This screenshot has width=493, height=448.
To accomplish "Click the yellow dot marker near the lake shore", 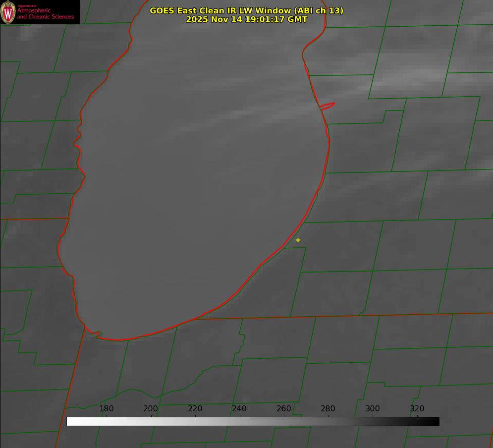I will [298, 240].
